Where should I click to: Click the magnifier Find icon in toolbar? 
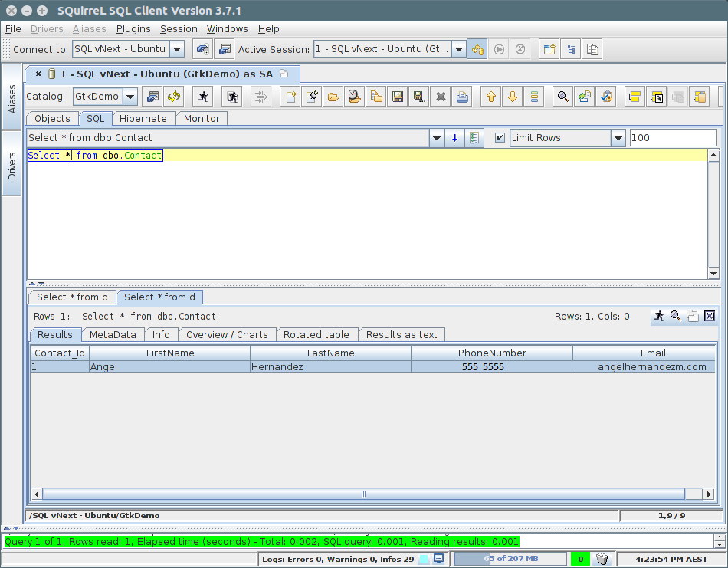pyautogui.click(x=563, y=97)
